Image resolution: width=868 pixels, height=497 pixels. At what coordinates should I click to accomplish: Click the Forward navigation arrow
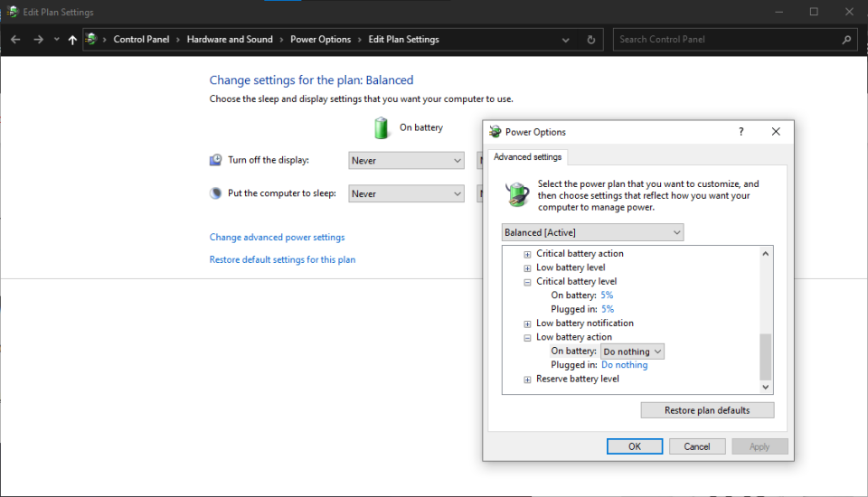(38, 40)
